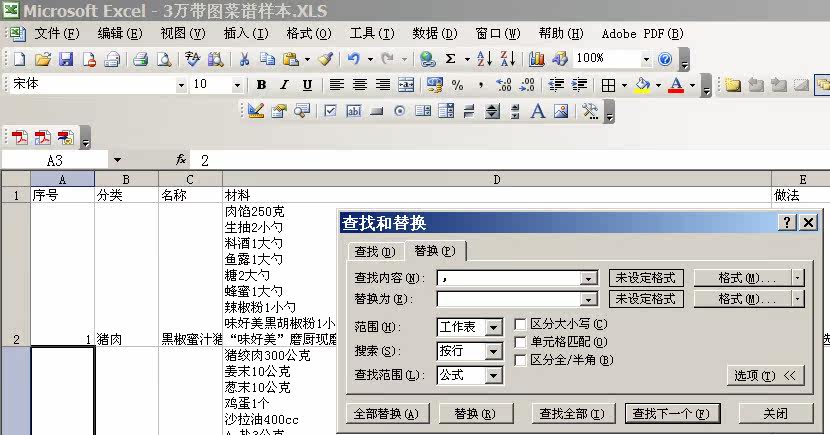Open the font size dropdown
The width and height of the screenshot is (830, 435).
(x=237, y=85)
